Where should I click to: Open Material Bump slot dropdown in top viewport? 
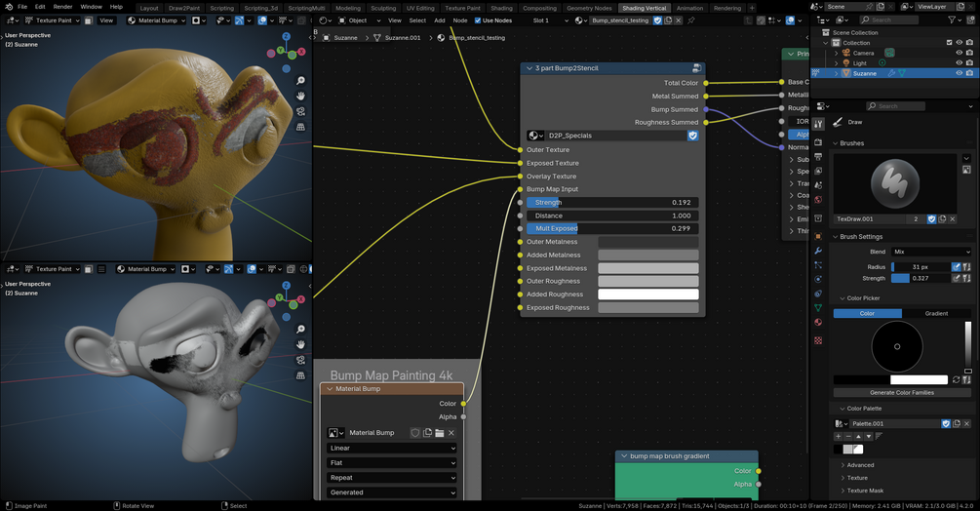click(156, 20)
